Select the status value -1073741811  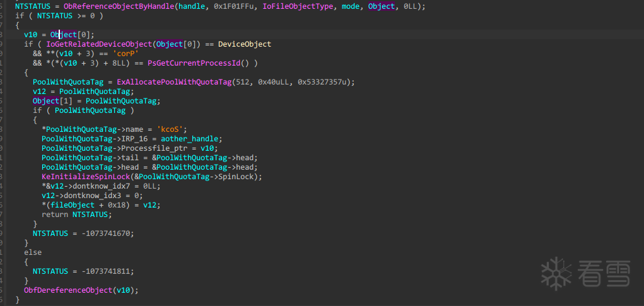[x=105, y=271]
